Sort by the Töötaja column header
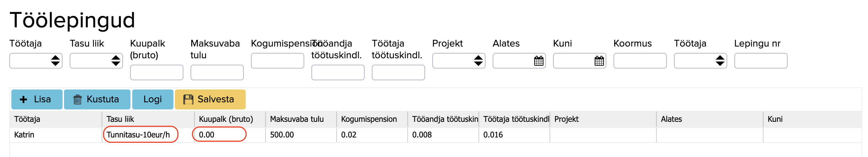 pyautogui.click(x=27, y=119)
